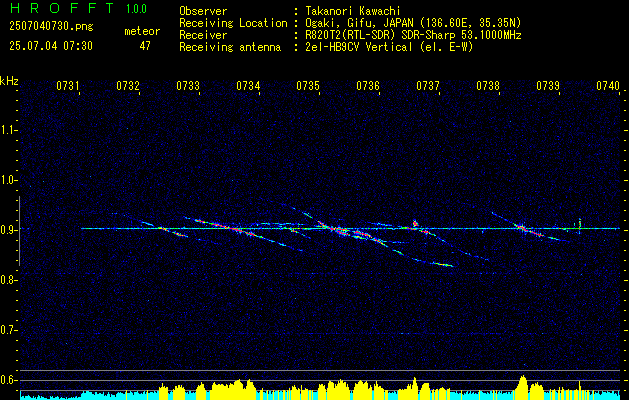Click the observer name Takanori Kawachi
629x400 pixels.
(353, 11)
